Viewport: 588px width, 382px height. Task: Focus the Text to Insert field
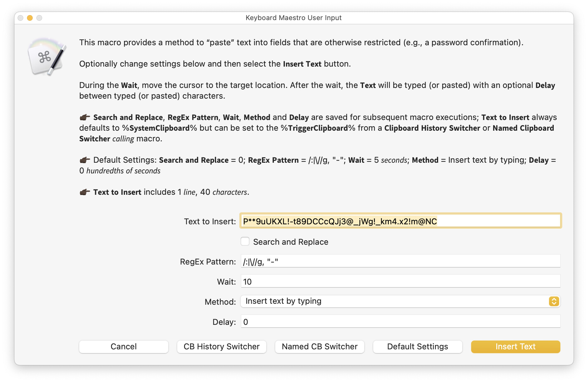400,221
